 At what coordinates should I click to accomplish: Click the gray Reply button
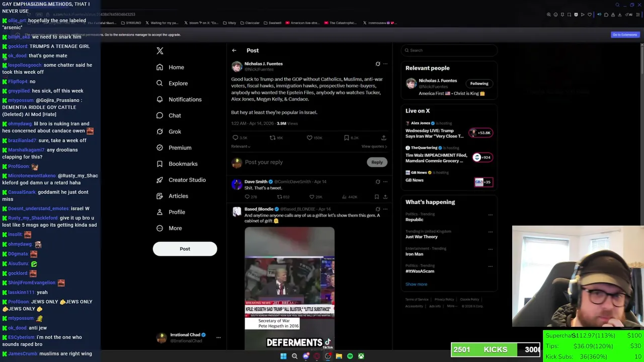pyautogui.click(x=377, y=162)
